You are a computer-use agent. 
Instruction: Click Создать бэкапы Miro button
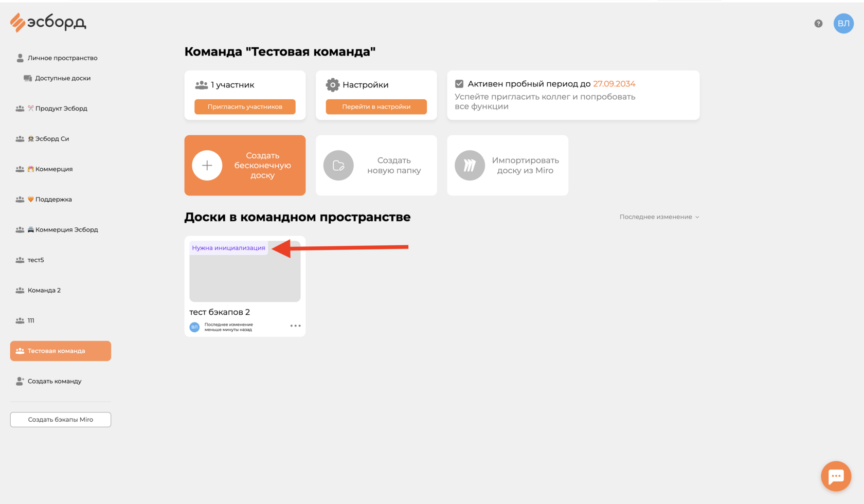coord(61,420)
